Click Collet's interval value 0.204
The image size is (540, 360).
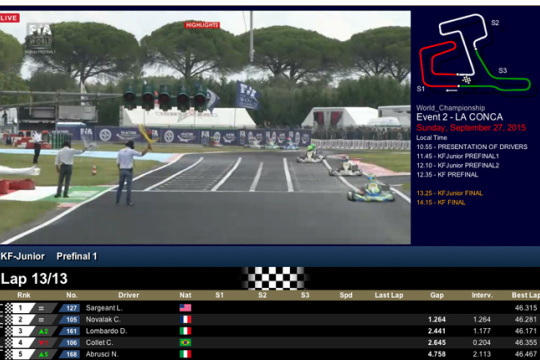(x=481, y=343)
